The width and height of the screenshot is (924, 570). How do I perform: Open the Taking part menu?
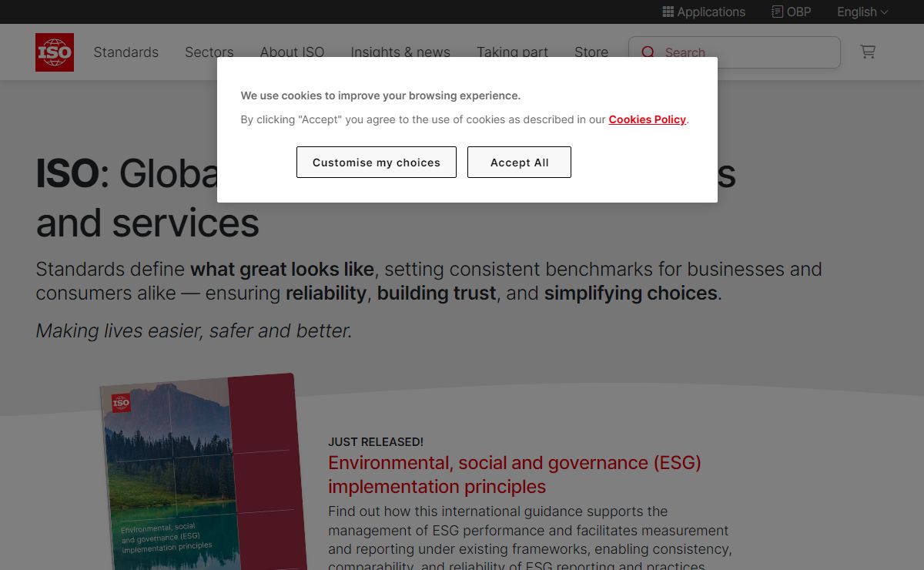point(512,52)
